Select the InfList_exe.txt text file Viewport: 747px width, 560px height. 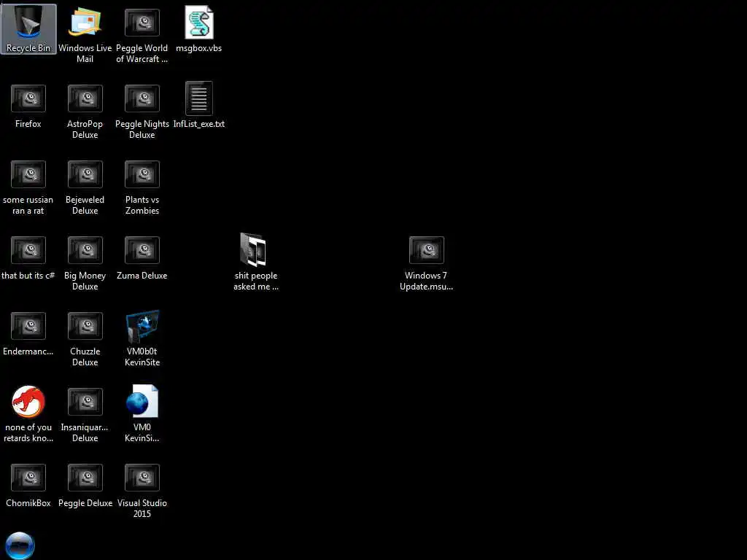[198, 105]
